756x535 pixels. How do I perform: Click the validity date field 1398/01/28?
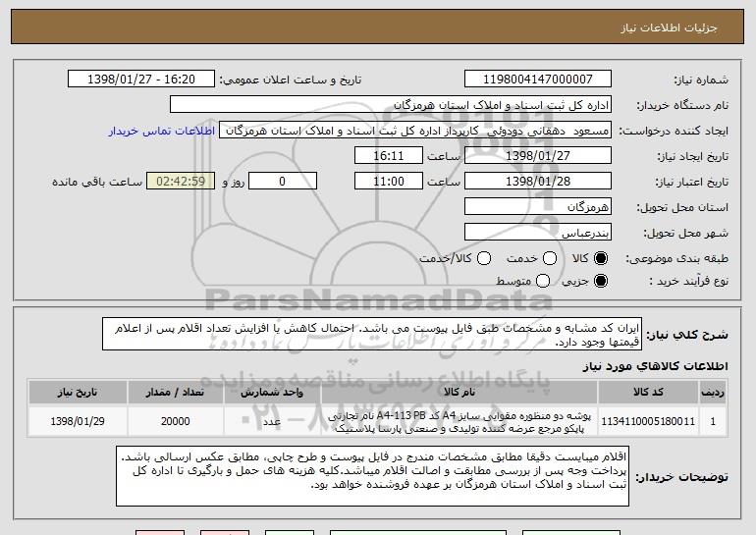[538, 182]
